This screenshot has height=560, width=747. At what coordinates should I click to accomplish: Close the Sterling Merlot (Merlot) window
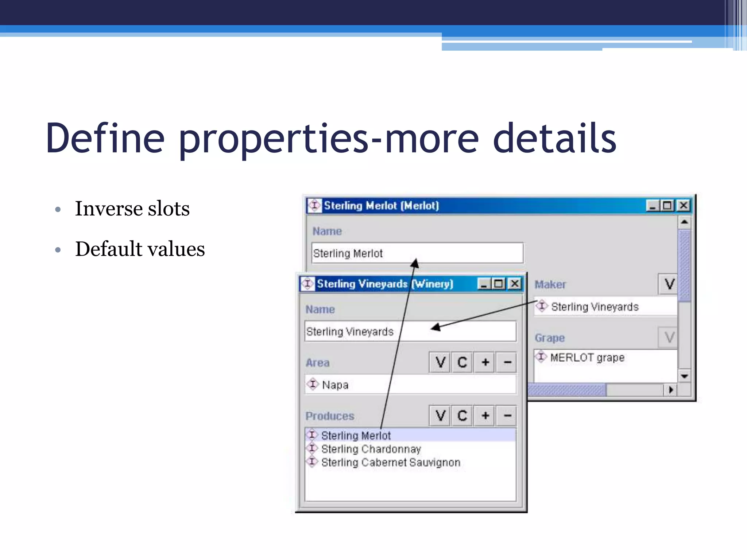pos(684,206)
